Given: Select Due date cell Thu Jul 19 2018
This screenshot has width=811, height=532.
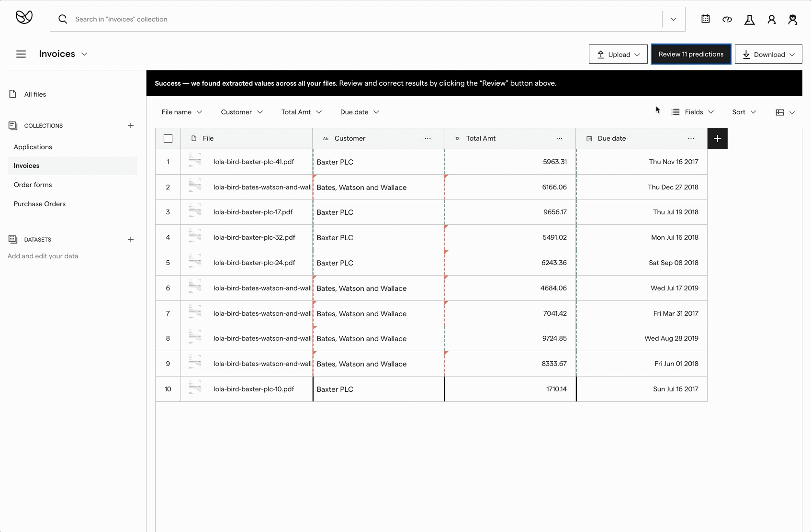Looking at the screenshot, I should click(x=642, y=212).
